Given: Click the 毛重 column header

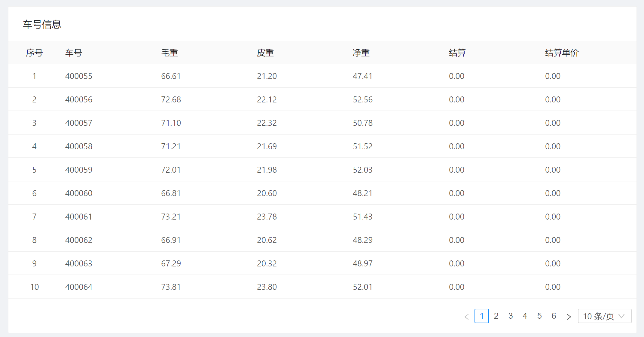Looking at the screenshot, I should pos(169,53).
